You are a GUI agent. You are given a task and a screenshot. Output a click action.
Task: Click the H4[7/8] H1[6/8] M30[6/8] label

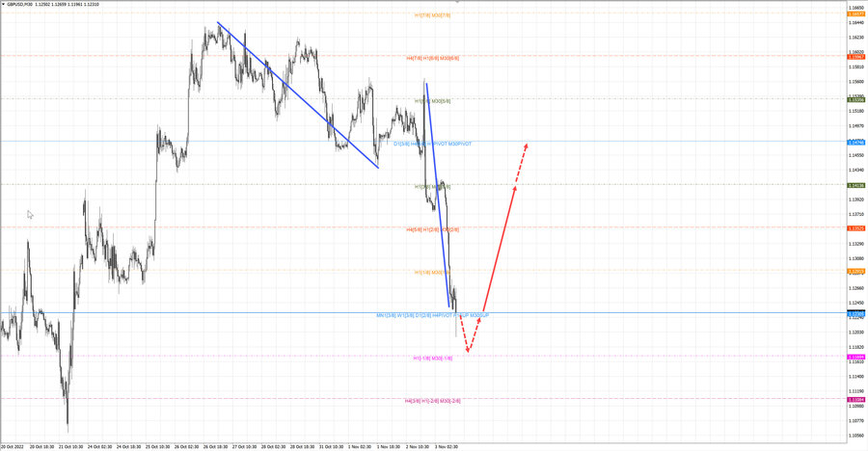pos(432,58)
